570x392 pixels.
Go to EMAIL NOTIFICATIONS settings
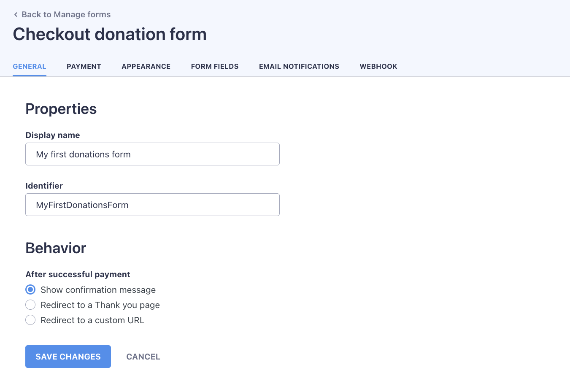click(299, 66)
